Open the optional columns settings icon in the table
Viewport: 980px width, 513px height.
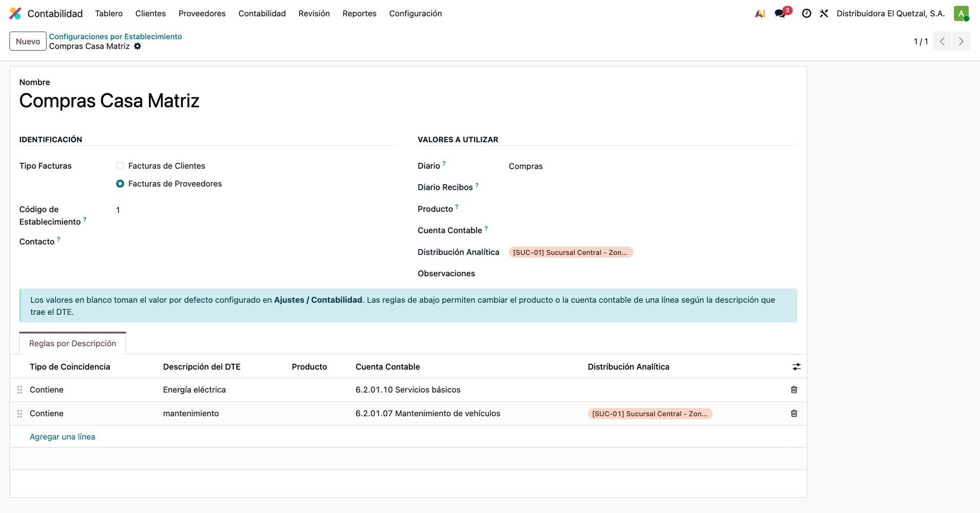(796, 367)
